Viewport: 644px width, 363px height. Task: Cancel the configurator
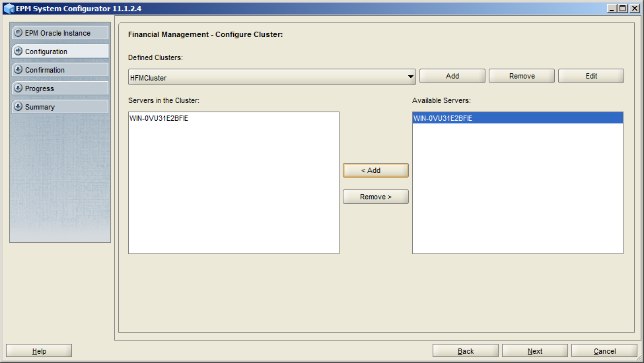pyautogui.click(x=604, y=350)
